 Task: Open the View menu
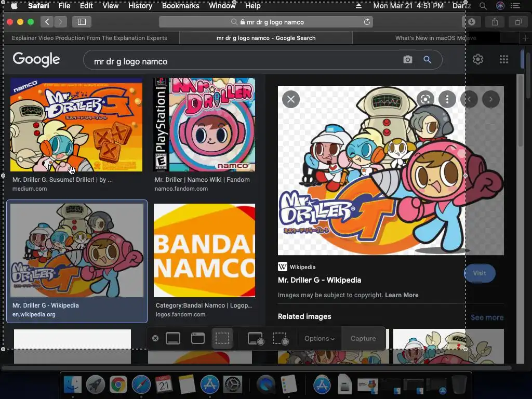[x=111, y=6]
